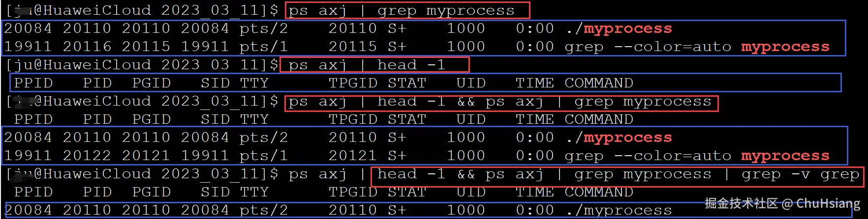Image resolution: width=868 pixels, height=219 pixels.
Task: Click 'grep --color=auto' in the PID 20116 row
Action: (648, 47)
